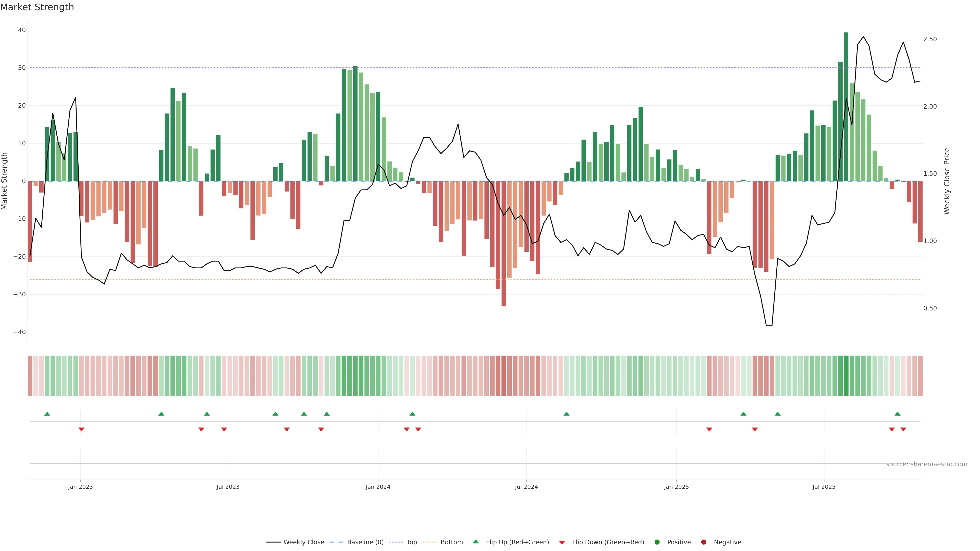Click the flip-up triangle near Aug 2024
This screenshot has width=980, height=551.
567,414
